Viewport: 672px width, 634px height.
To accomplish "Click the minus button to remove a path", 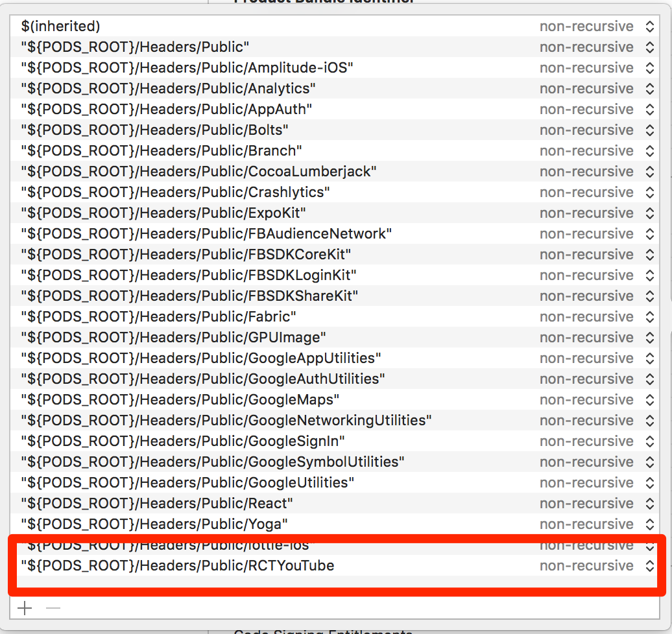I will coord(53,608).
